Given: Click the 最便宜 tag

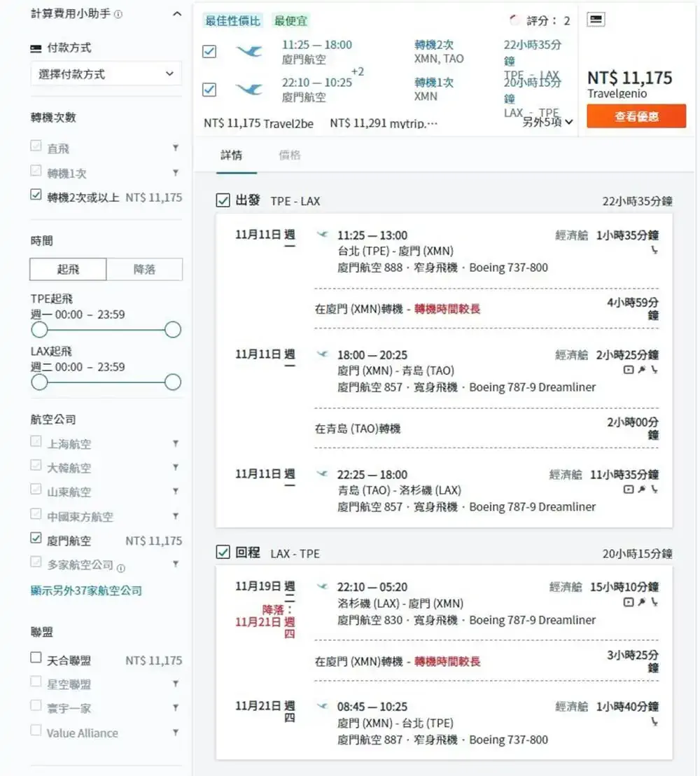Looking at the screenshot, I should point(291,21).
